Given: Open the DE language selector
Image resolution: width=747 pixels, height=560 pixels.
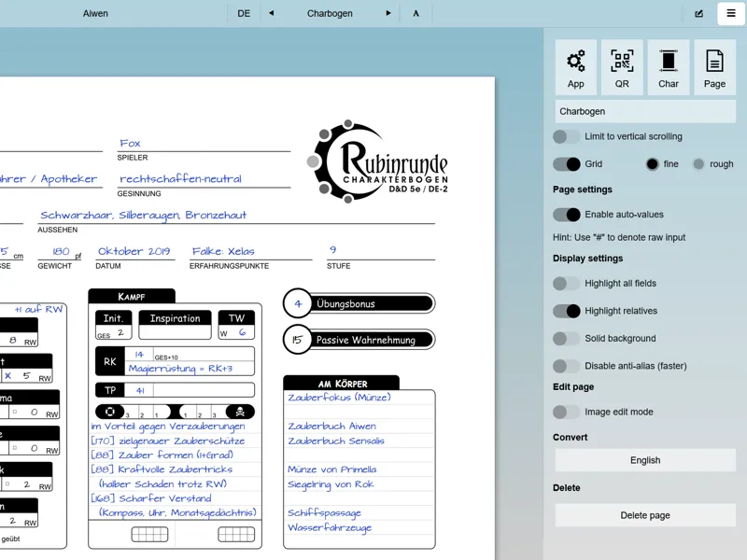Looking at the screenshot, I should 244,13.
